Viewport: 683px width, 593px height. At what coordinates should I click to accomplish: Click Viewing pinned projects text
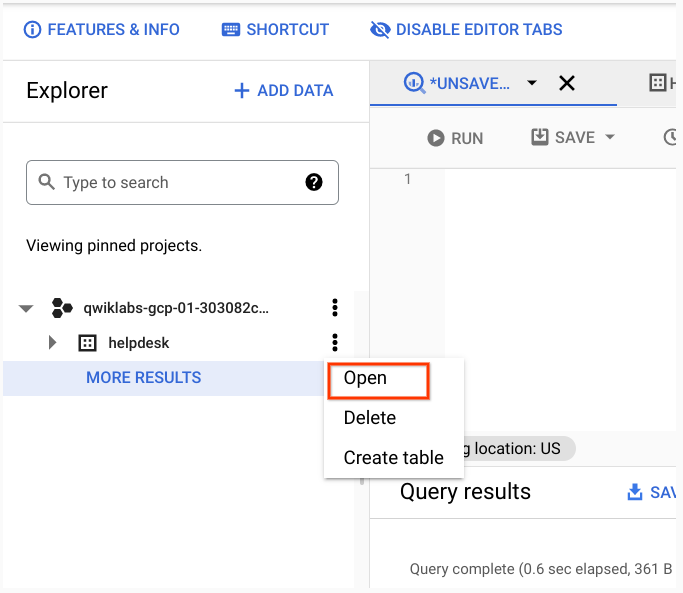114,246
